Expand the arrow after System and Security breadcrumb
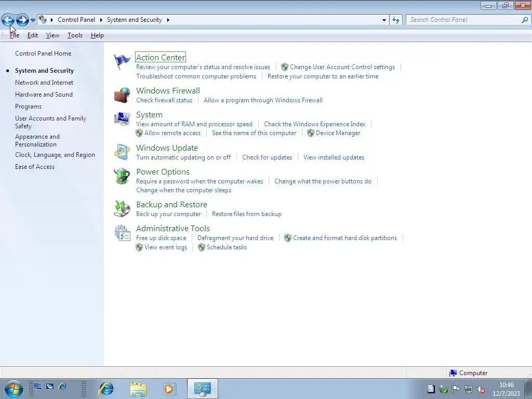 pos(168,20)
